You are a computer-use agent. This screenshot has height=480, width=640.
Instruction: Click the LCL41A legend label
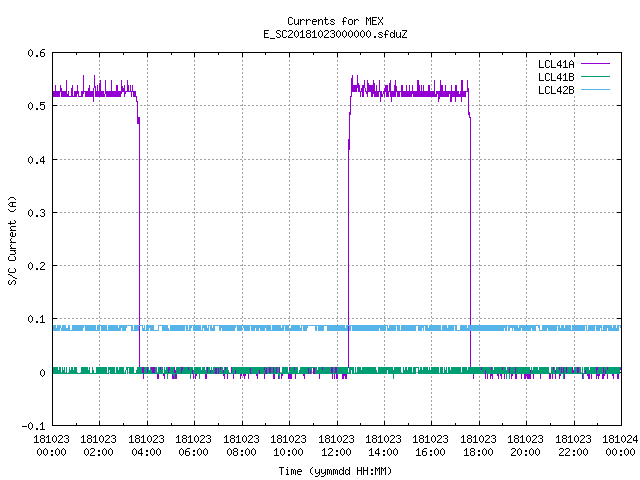(556, 64)
